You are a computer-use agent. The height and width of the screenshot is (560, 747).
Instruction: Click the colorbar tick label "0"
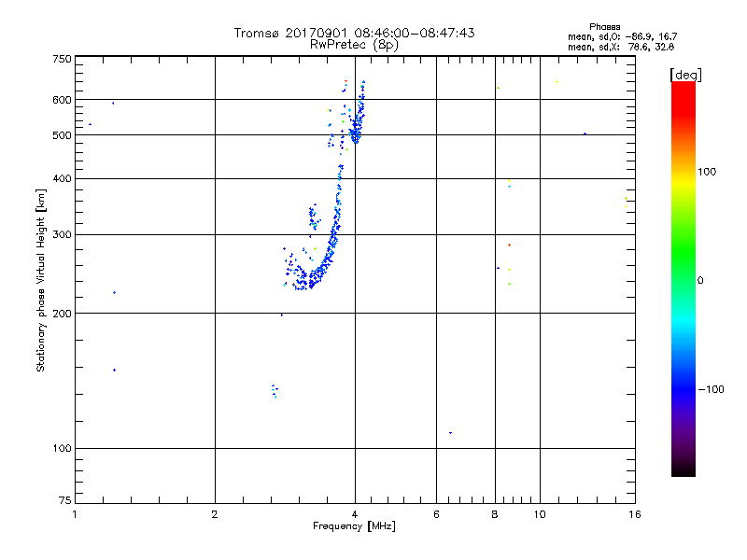point(700,281)
